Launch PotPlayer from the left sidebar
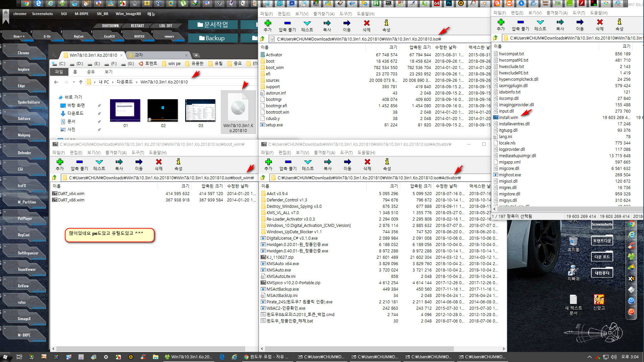Image resolution: width=644 pixels, height=362 pixels. [24, 219]
